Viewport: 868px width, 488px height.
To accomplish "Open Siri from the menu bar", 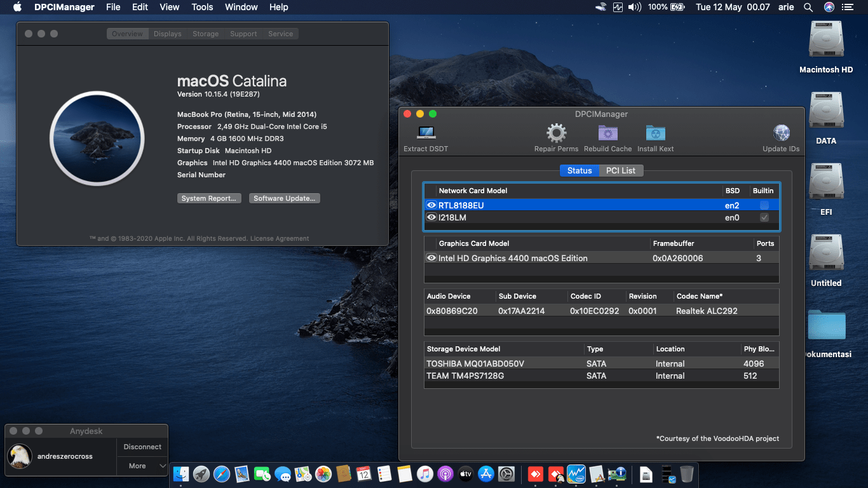I will (x=829, y=7).
